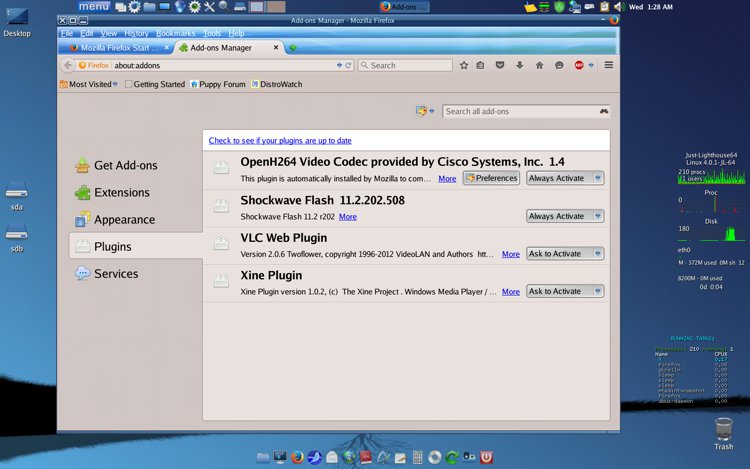Viewport: 750px width, 469px height.
Task: Show bookmarks list icon beside the star
Action: click(x=480, y=65)
